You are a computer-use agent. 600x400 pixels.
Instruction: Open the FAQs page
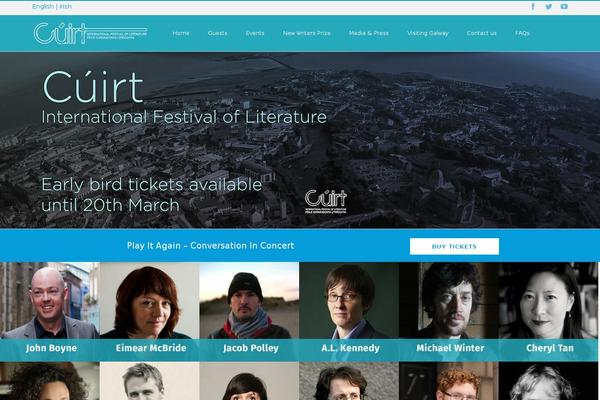522,33
